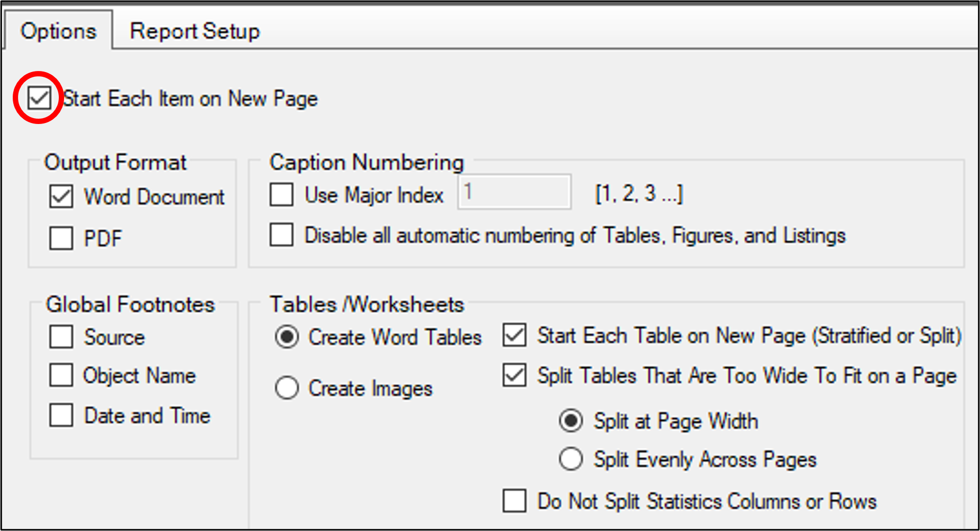Enable Date and Time footnote
980x531 pixels.
click(61, 415)
